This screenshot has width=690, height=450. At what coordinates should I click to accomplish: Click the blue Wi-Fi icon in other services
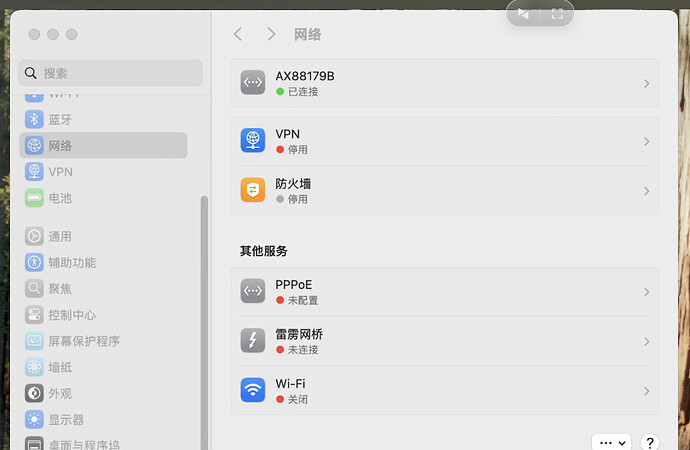pos(253,390)
